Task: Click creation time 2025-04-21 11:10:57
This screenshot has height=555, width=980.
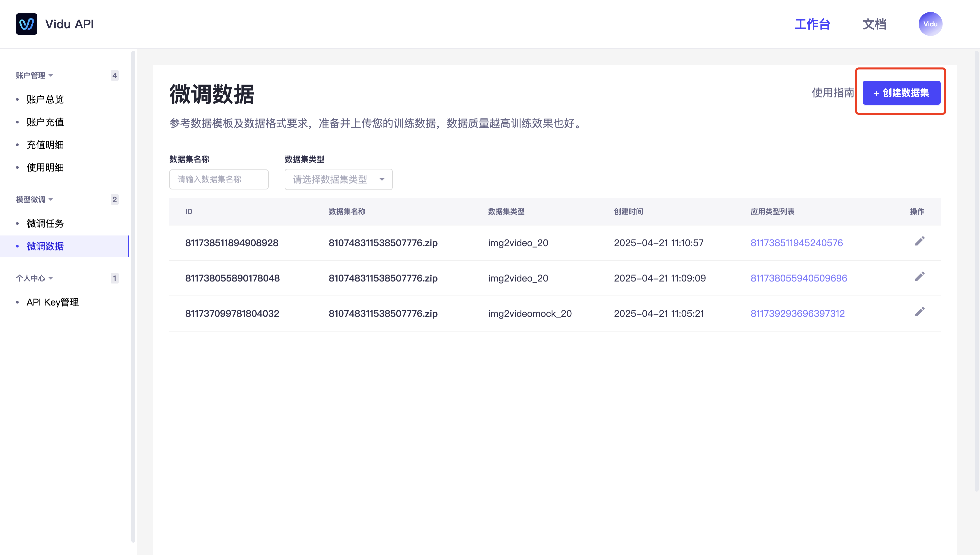Action: [659, 243]
